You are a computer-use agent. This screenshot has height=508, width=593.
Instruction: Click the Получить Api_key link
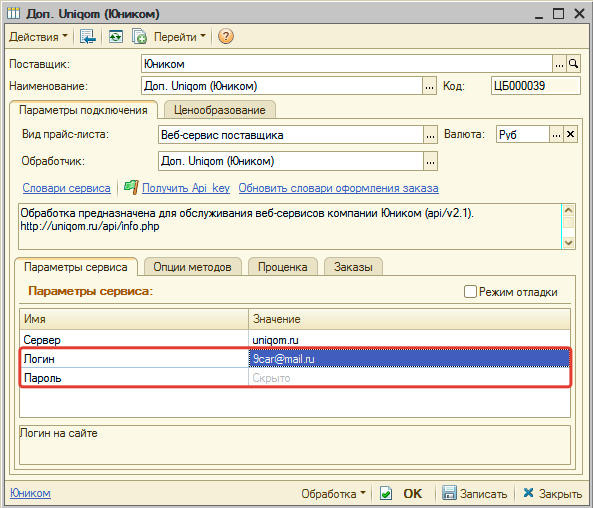(x=186, y=188)
